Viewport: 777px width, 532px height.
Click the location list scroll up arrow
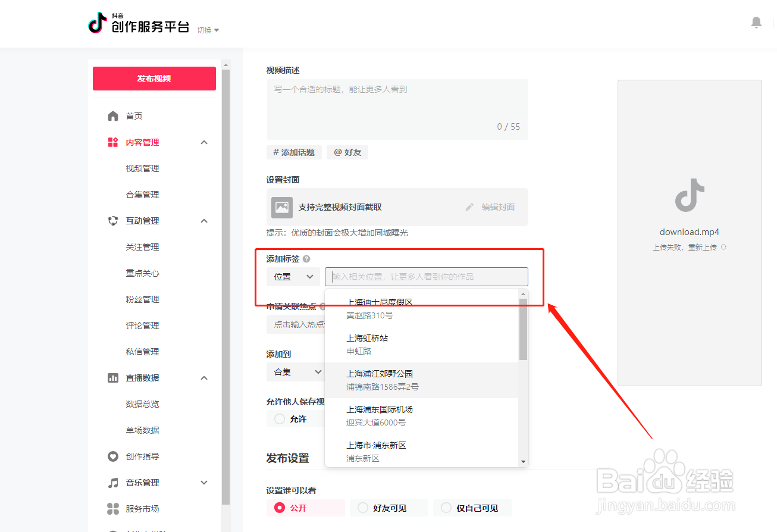(x=523, y=294)
